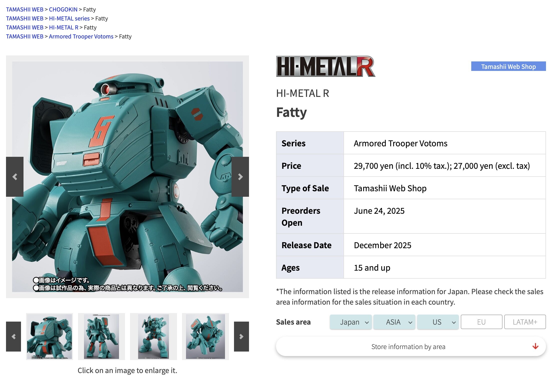The image size is (556, 392).
Task: Advance the thumbnail strip to the right
Action: click(x=241, y=336)
